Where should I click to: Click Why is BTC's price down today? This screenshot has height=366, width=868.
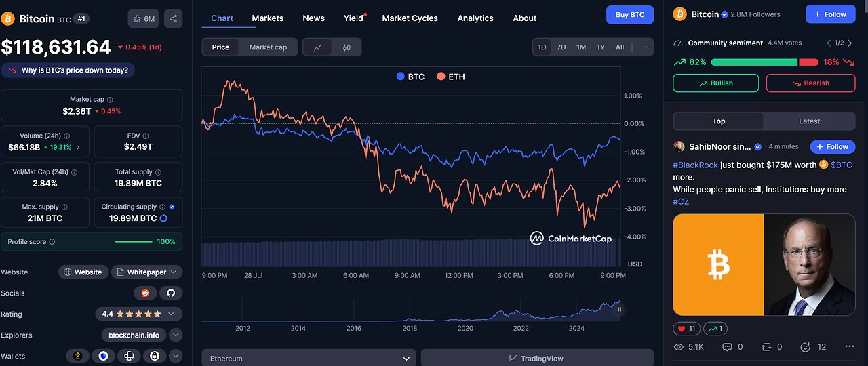click(x=68, y=70)
